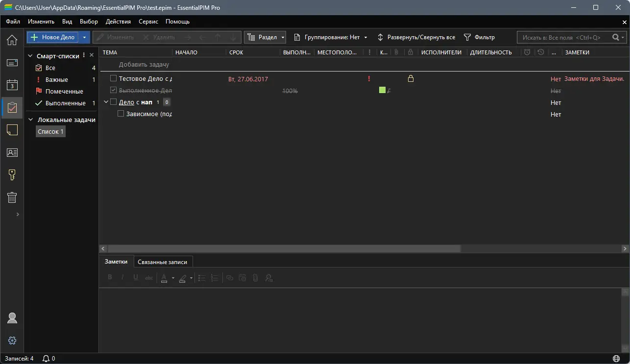Open the Mail module in sidebar
The image size is (630, 364).
tap(12, 63)
